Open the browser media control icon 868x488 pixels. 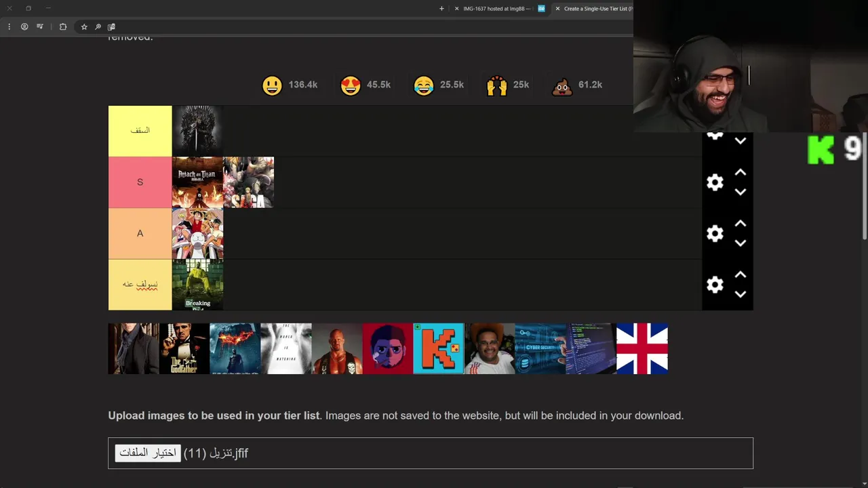(40, 26)
